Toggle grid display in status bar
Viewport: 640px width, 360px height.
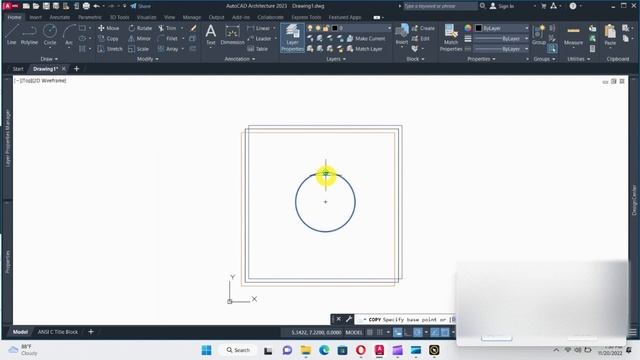pyautogui.click(x=370, y=332)
